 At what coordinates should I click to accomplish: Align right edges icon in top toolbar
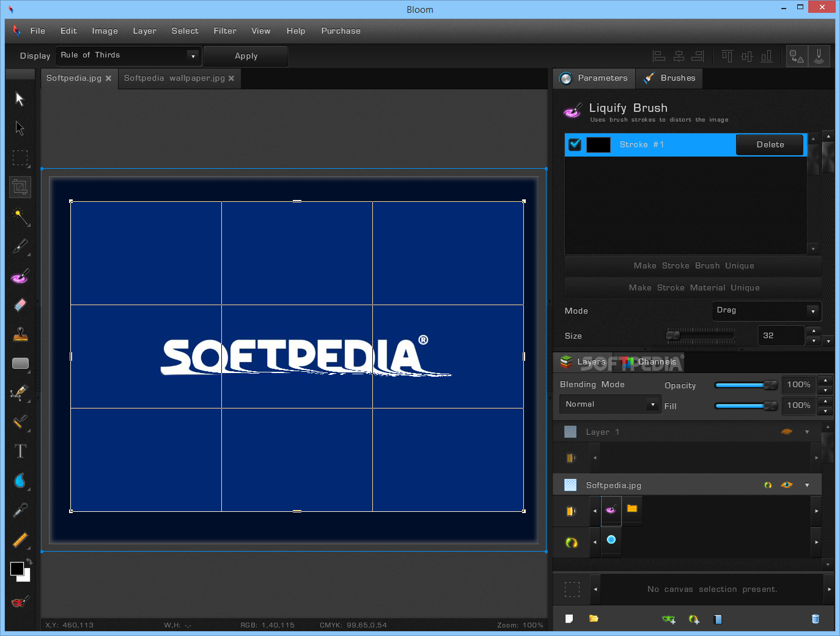(698, 56)
